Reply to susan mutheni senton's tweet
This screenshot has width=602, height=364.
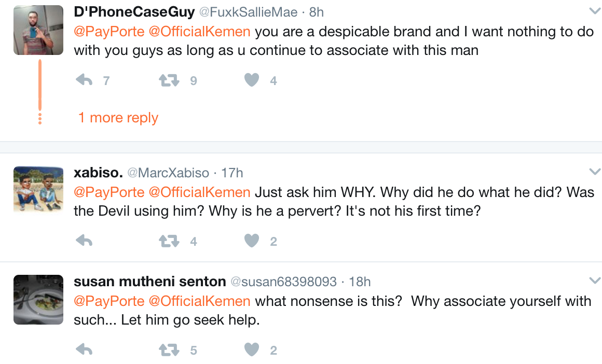84,350
